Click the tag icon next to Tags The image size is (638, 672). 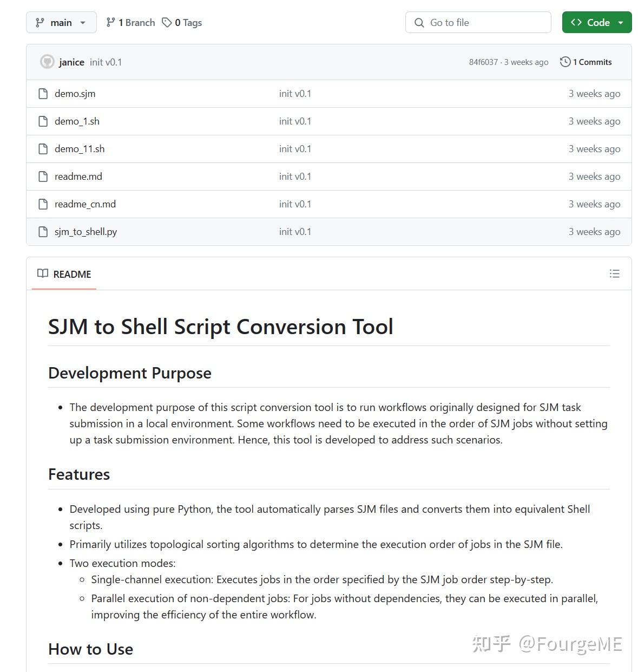[167, 22]
